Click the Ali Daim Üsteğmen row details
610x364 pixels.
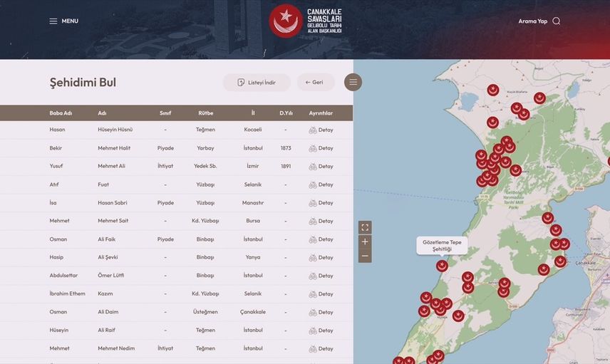[x=321, y=312]
